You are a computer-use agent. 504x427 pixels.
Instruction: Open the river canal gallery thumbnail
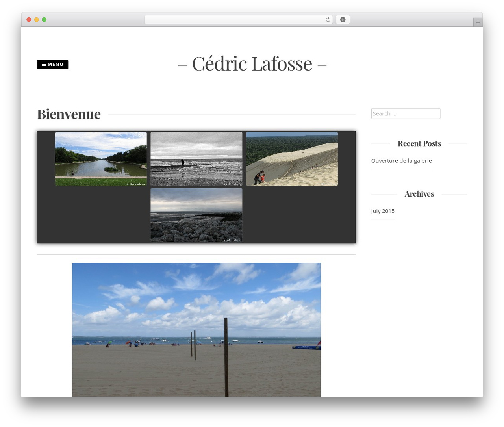click(x=101, y=159)
